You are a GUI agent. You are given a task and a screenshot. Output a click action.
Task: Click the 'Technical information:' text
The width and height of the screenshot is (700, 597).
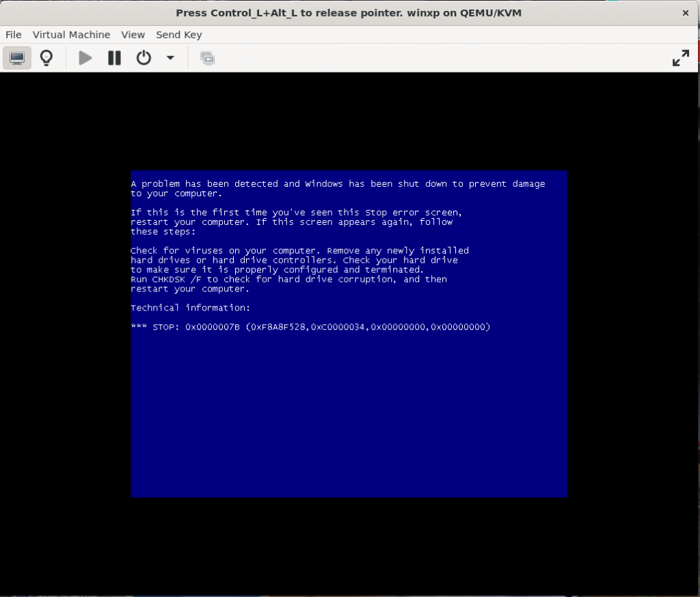pyautogui.click(x=190, y=308)
